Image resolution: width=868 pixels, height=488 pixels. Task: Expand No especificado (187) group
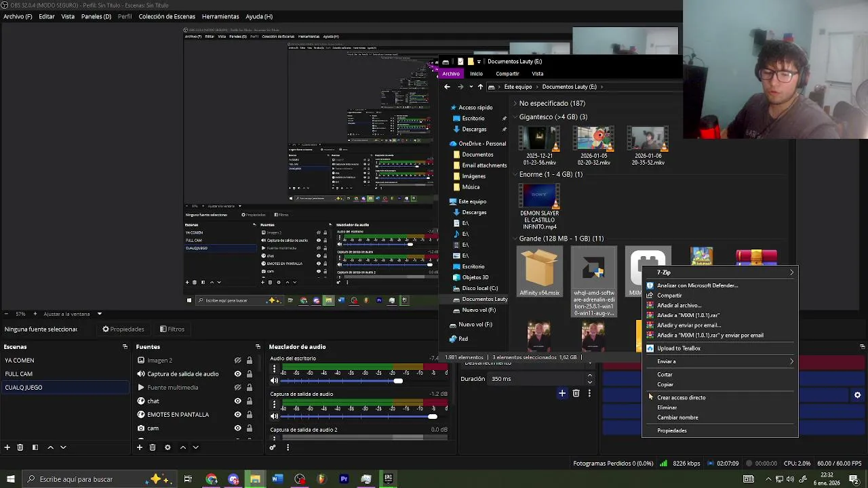click(x=515, y=104)
